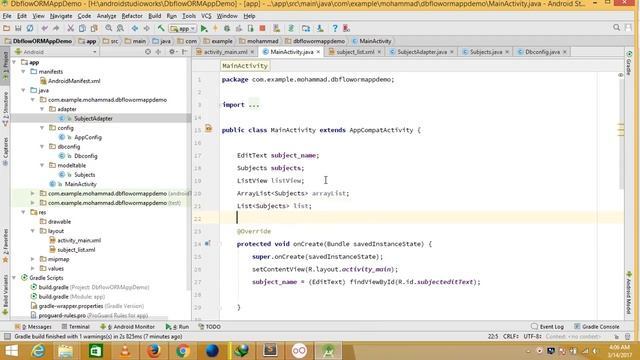Open the Android Monitor tool window
The height and width of the screenshot is (360, 640).
click(x=127, y=327)
